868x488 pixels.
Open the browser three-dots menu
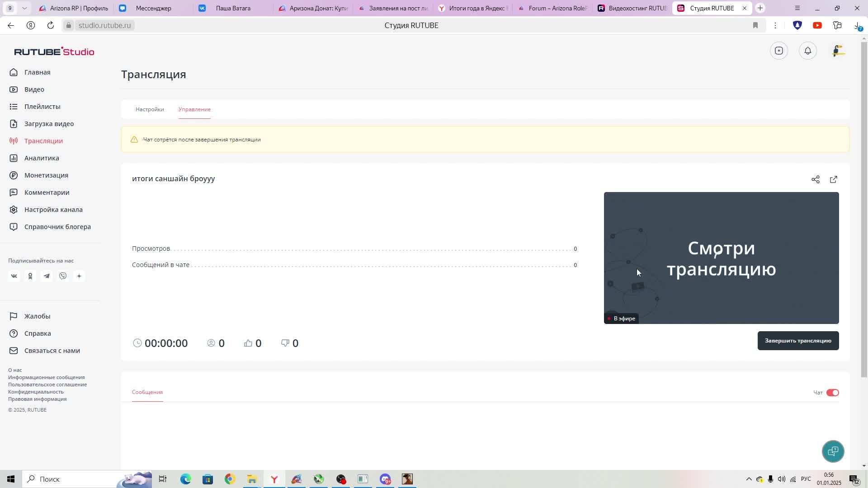coord(775,25)
